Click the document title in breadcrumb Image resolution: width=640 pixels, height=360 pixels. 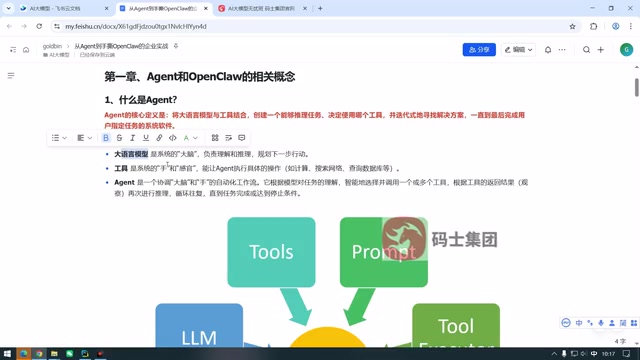coord(121,46)
